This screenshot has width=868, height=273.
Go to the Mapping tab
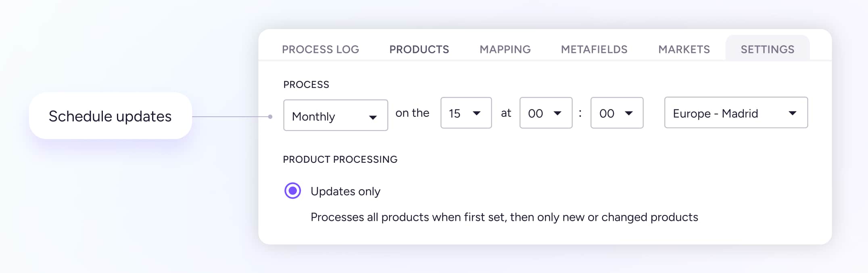tap(505, 49)
